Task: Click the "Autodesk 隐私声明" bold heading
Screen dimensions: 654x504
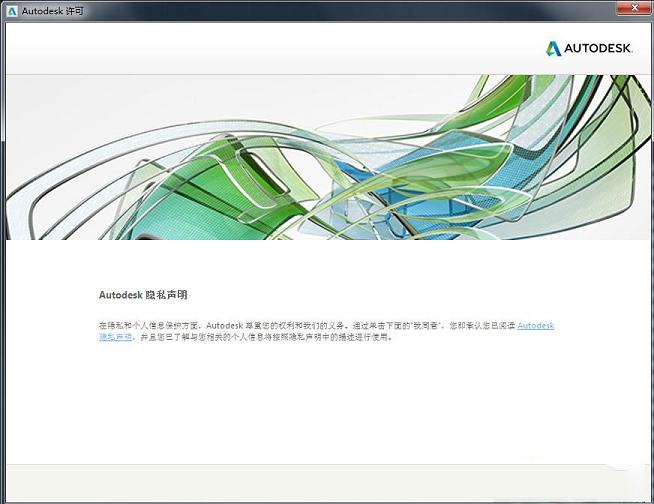Action: (142, 295)
